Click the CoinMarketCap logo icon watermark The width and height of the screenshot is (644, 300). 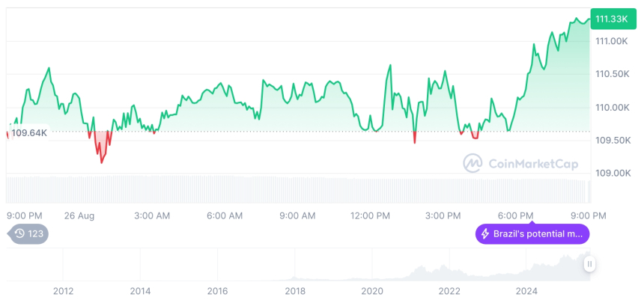pos(473,163)
